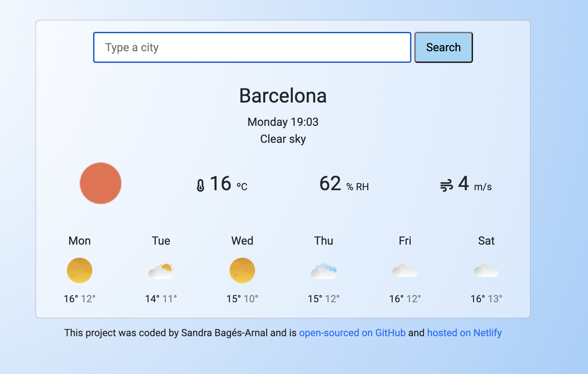Open the GitHub repository link
Image resolution: width=588 pixels, height=374 pixels.
click(x=352, y=333)
